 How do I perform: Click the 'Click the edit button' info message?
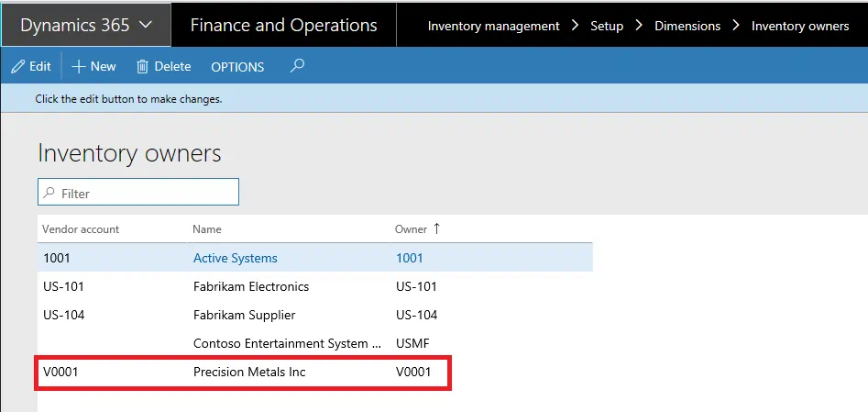click(128, 99)
